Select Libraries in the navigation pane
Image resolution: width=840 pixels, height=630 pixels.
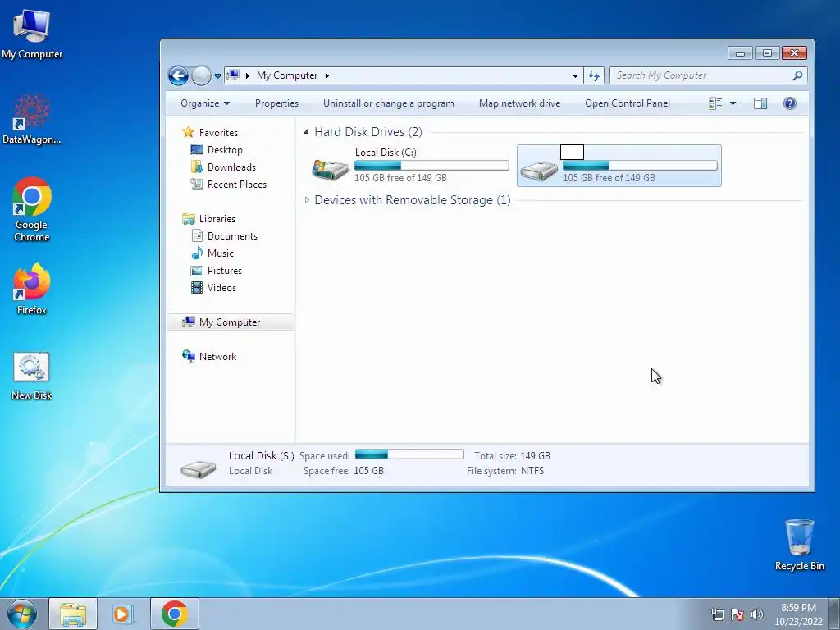(x=217, y=218)
